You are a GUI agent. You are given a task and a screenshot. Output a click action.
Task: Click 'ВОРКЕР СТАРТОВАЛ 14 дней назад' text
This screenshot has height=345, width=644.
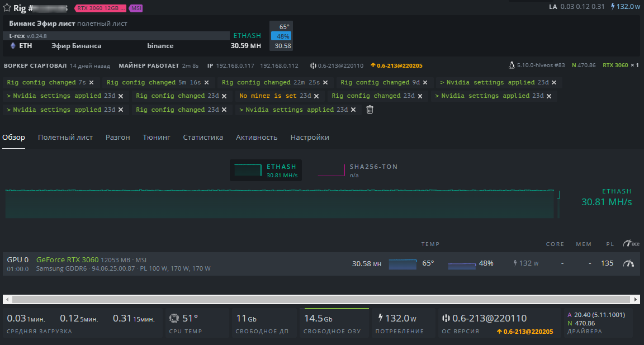click(x=56, y=66)
